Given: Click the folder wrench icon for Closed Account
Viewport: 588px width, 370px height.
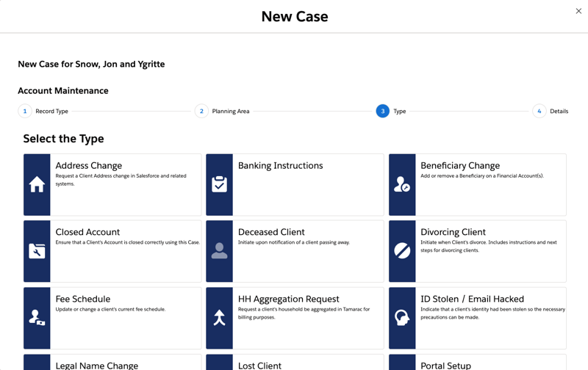Looking at the screenshot, I should tap(37, 252).
